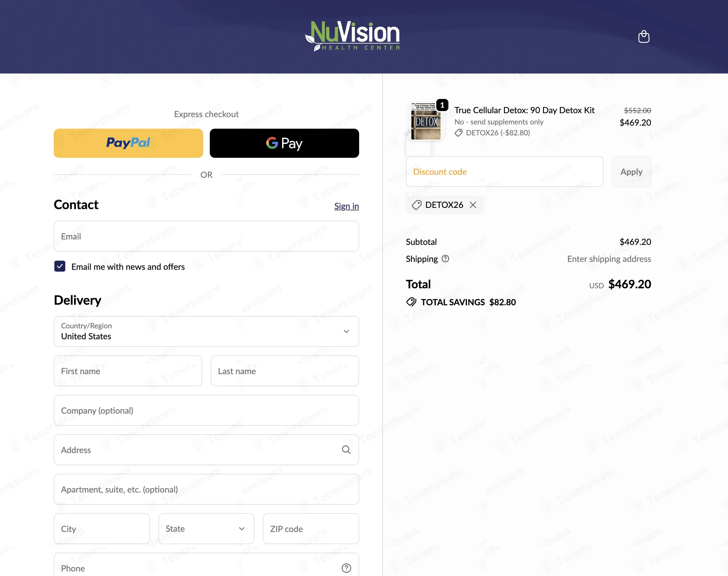Focus the Email input field
Viewport: 728px width, 576px height.
206,236
